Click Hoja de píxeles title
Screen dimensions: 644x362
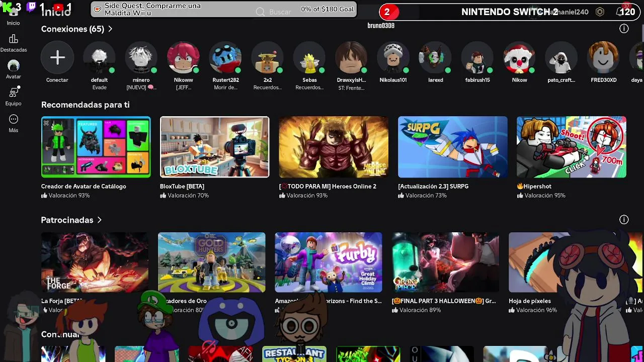pos(530,301)
